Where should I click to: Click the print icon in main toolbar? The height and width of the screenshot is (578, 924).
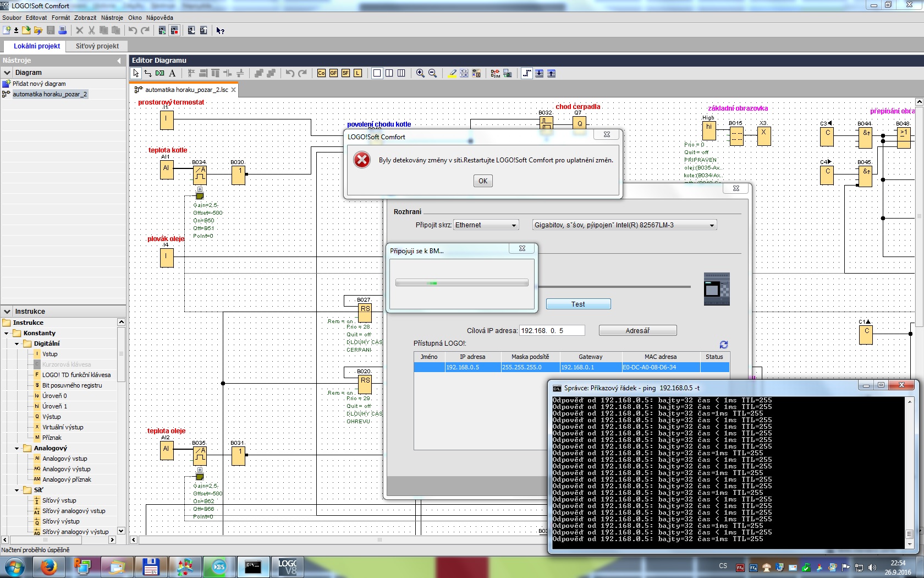click(63, 30)
